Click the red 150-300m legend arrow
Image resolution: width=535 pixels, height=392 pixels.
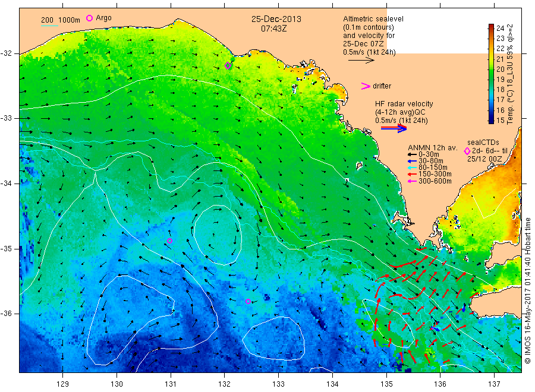click(x=412, y=174)
